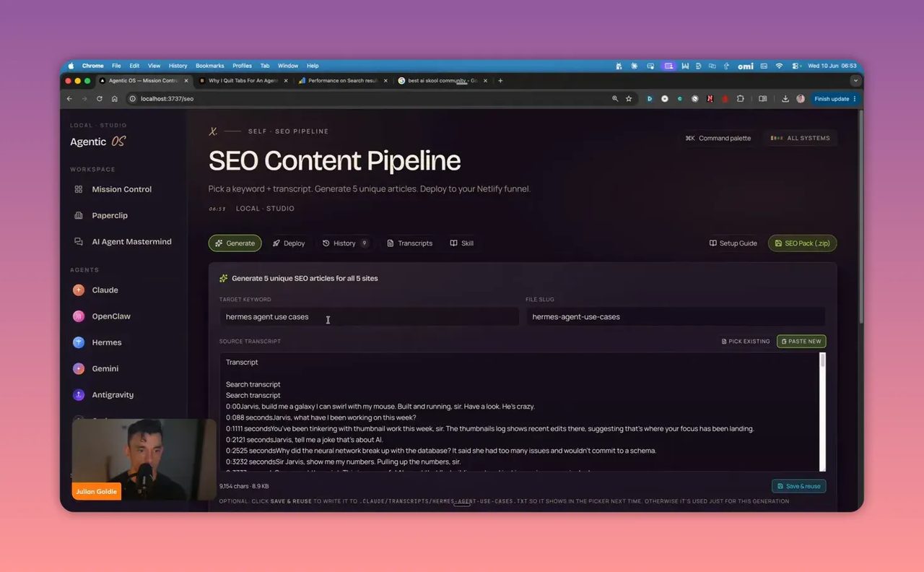Open the Setup Guide link
The width and height of the screenshot is (924, 572).
coord(733,243)
